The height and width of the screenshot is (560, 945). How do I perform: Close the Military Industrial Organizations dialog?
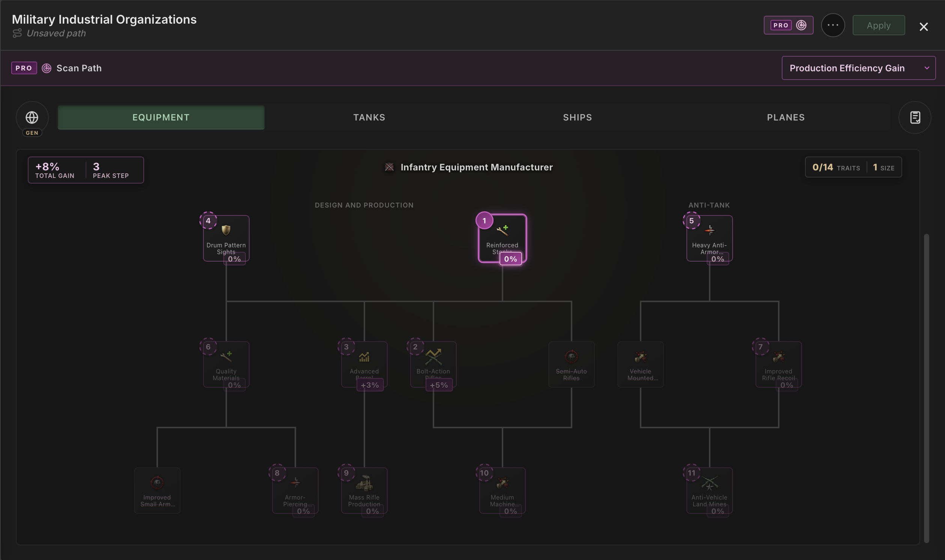pyautogui.click(x=924, y=26)
